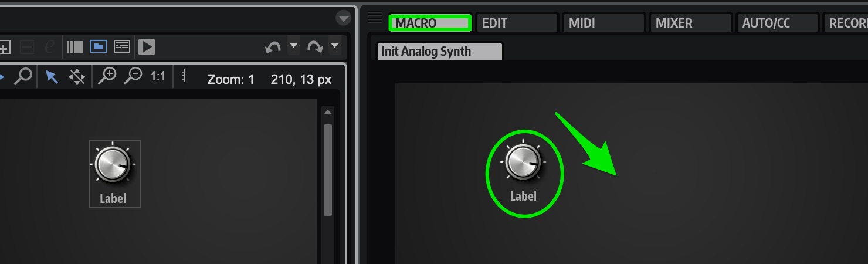This screenshot has width=868, height=264.
Task: Select the Init Analog Synth tab
Action: 439,51
